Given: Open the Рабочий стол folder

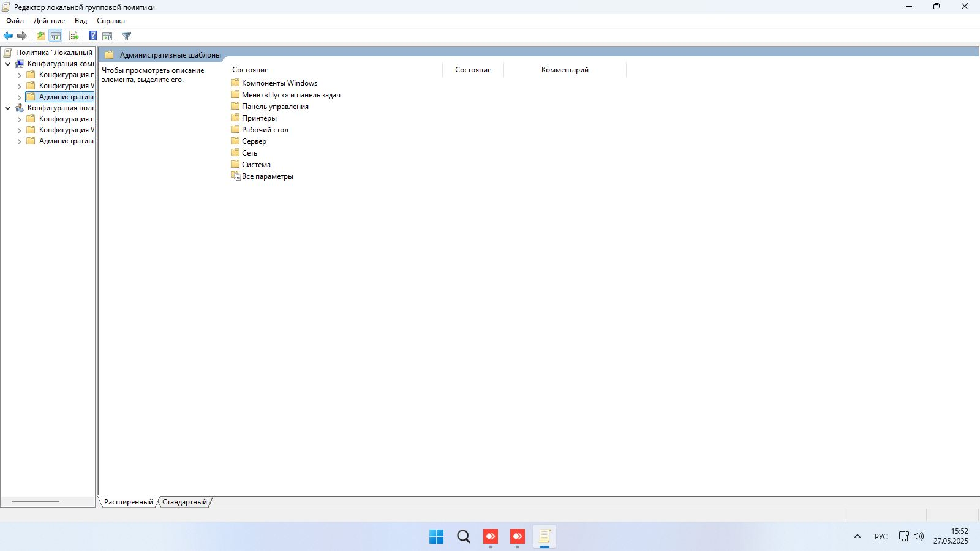Looking at the screenshot, I should point(260,130).
